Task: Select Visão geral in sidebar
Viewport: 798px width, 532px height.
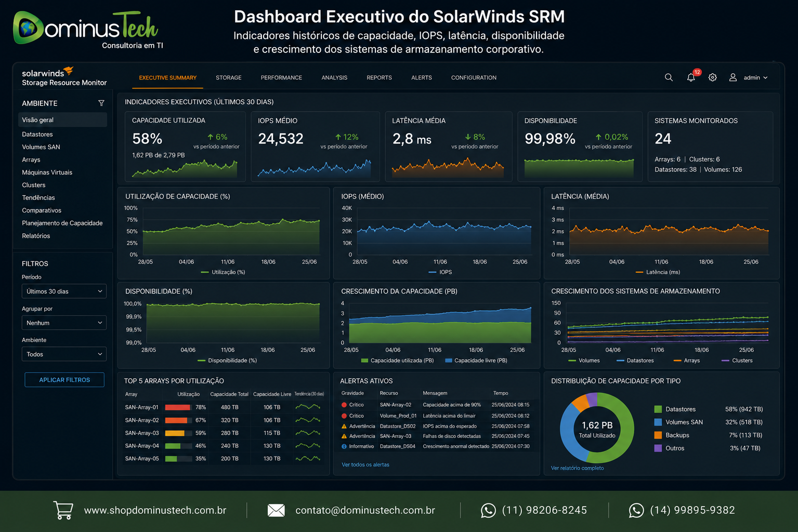Action: coord(63,120)
